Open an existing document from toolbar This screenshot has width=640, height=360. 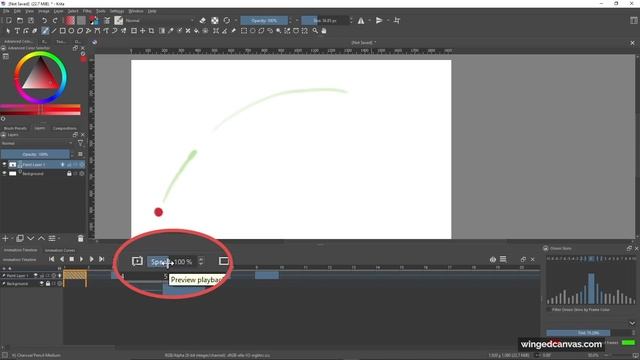tap(20, 20)
